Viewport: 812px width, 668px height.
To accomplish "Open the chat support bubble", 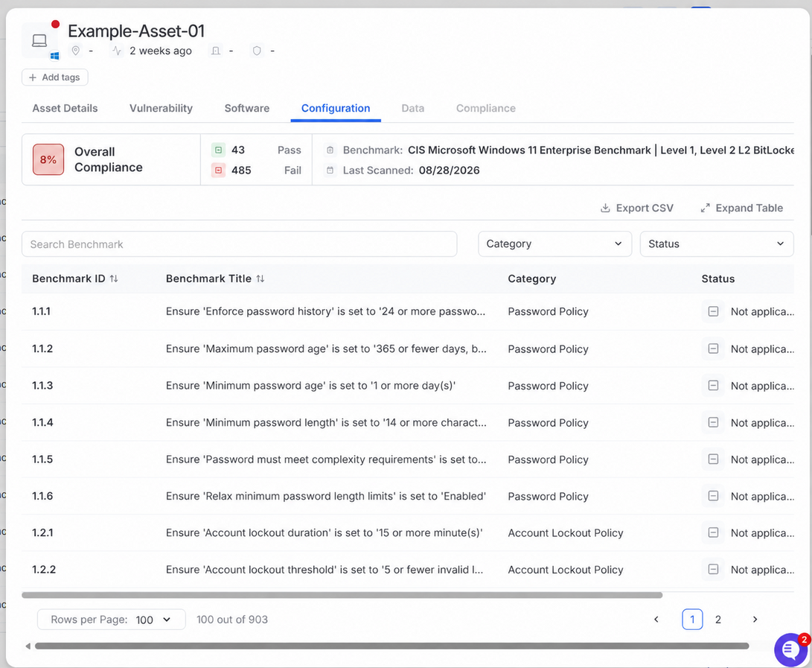I will point(790,649).
